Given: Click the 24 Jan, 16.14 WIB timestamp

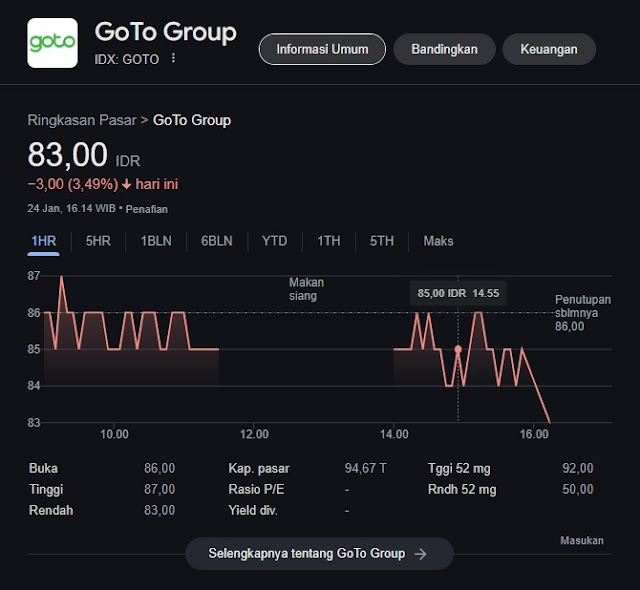Looking at the screenshot, I should pos(71,208).
